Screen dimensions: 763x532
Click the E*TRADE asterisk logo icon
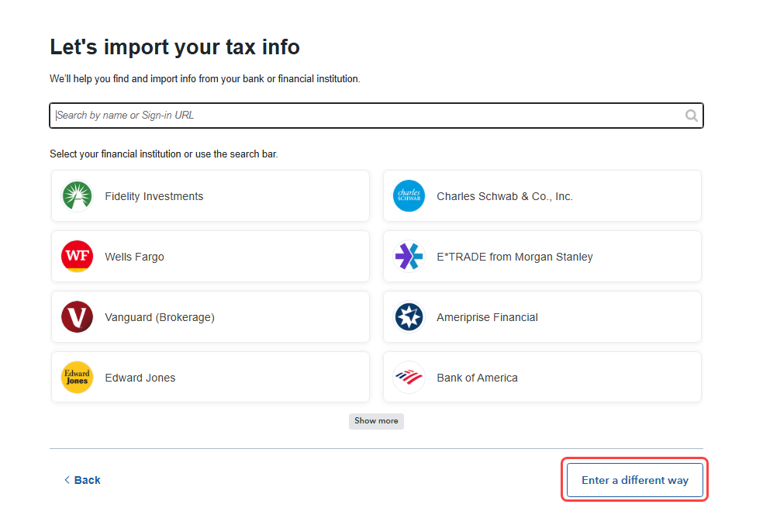point(409,256)
